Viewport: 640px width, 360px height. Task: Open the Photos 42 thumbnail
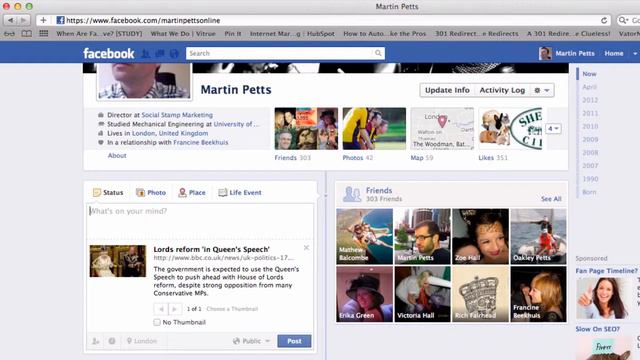374,129
